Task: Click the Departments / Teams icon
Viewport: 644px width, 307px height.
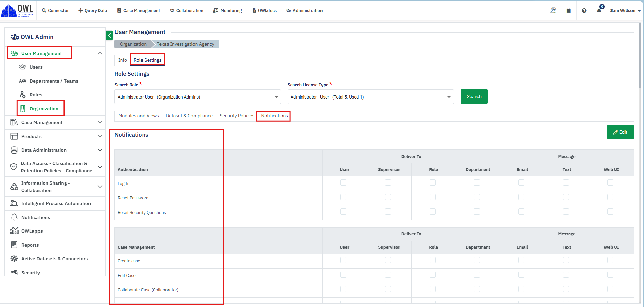Action: [x=23, y=81]
